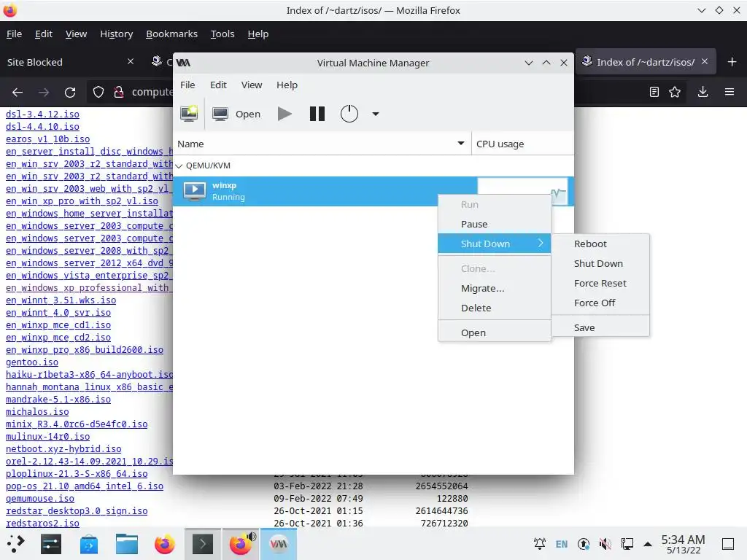Reload the Firefox page
The height and width of the screenshot is (560, 747).
click(x=70, y=92)
